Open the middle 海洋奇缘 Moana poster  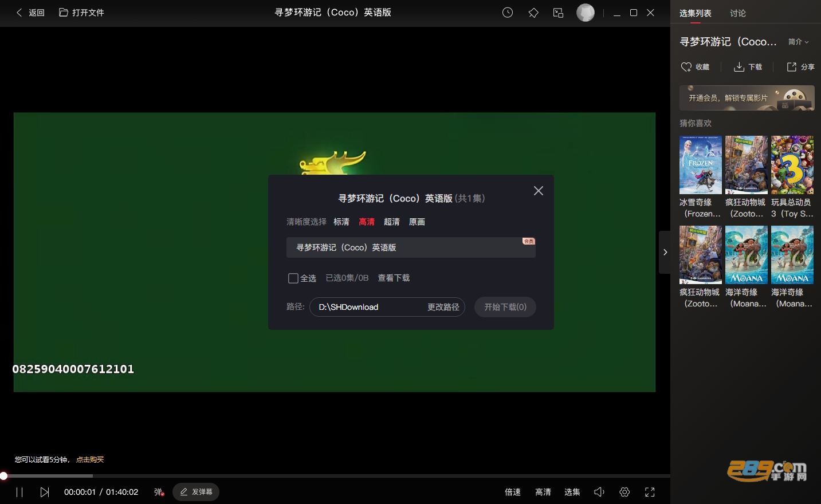[x=747, y=255]
